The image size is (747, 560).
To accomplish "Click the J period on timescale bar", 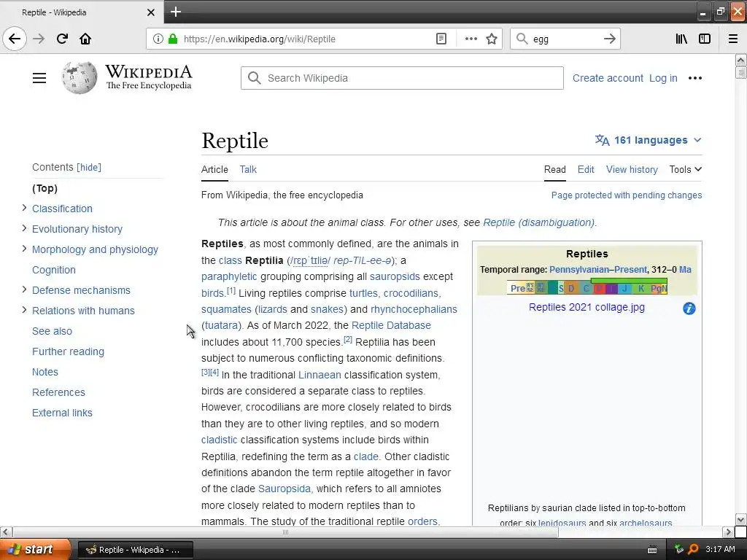I will tap(624, 288).
